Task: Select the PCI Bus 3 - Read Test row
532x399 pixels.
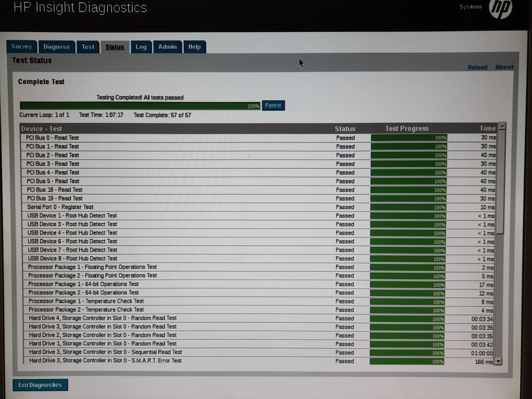Action: pos(259,164)
